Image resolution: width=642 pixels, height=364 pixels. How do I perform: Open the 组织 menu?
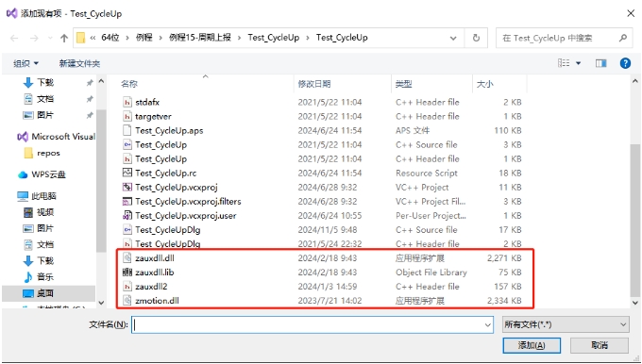click(25, 63)
